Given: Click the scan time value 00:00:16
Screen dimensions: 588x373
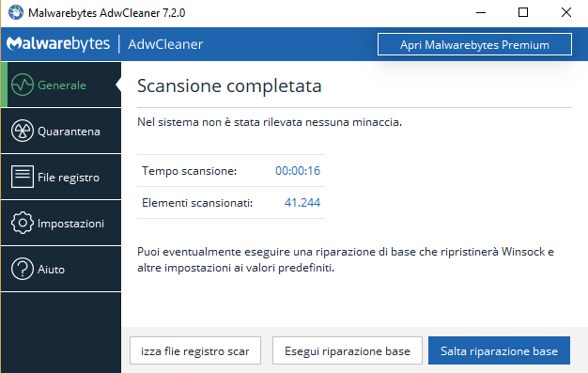Looking at the screenshot, I should click(x=298, y=171).
